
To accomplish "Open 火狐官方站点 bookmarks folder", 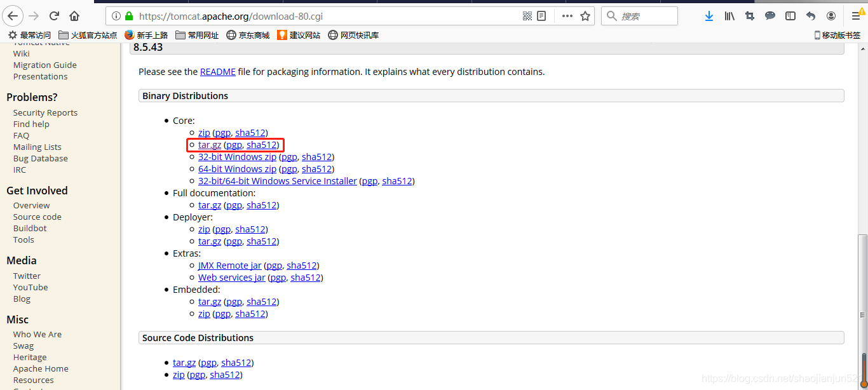I will tap(88, 35).
